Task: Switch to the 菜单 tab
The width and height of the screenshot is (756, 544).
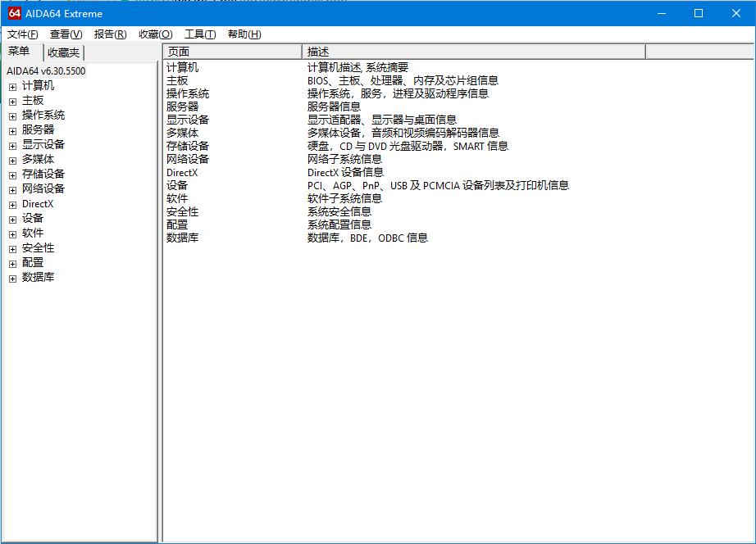Action: click(20, 51)
